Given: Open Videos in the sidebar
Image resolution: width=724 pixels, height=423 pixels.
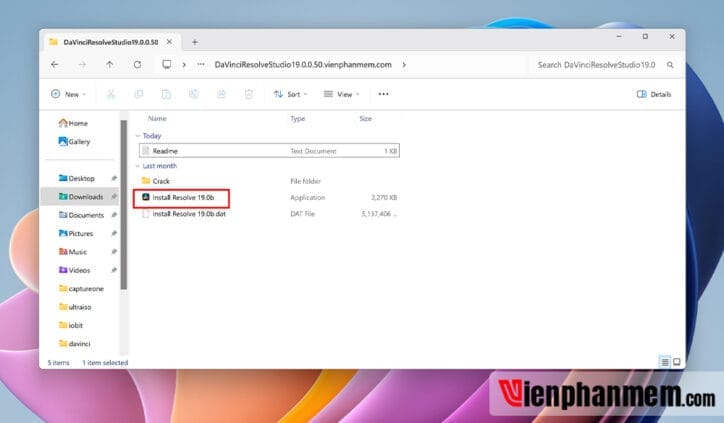Looking at the screenshot, I should [74, 270].
